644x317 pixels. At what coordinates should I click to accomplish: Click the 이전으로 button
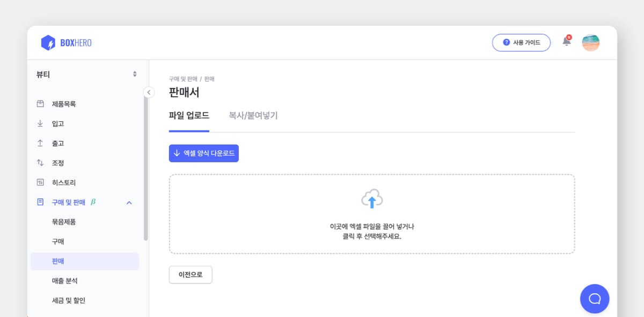click(x=191, y=275)
